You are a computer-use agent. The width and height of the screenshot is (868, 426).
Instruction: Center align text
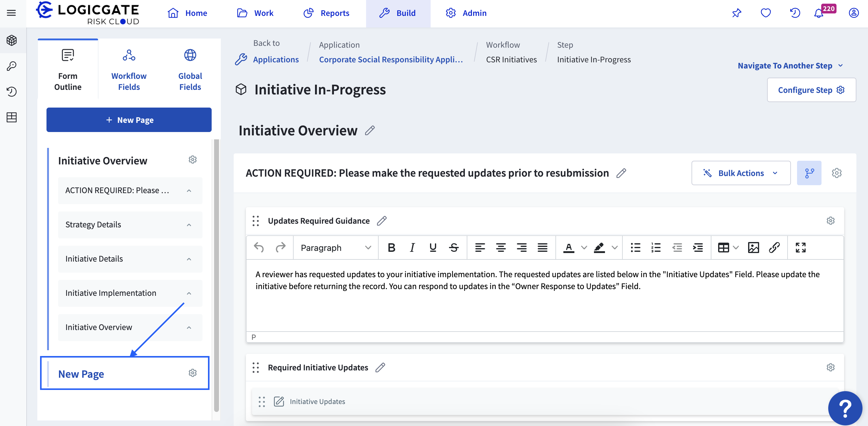(x=501, y=248)
